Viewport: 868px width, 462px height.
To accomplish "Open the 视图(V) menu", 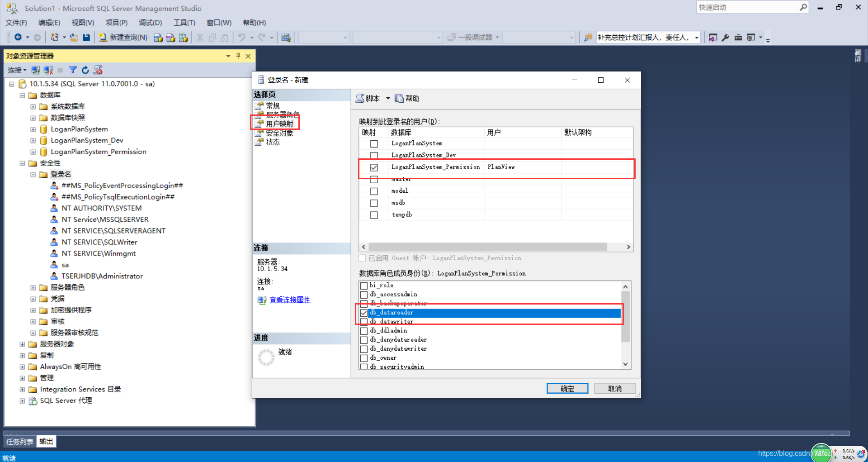I will (x=83, y=23).
